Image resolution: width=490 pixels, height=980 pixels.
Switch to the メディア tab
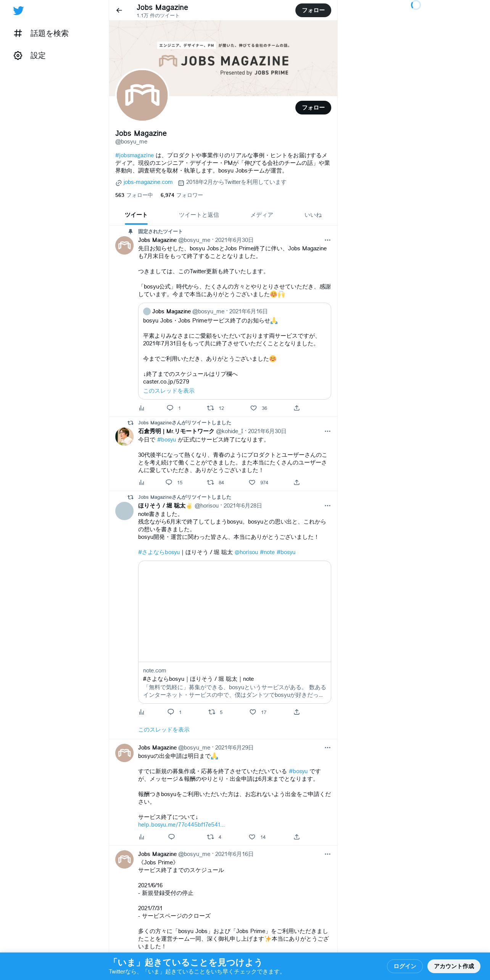(x=261, y=215)
